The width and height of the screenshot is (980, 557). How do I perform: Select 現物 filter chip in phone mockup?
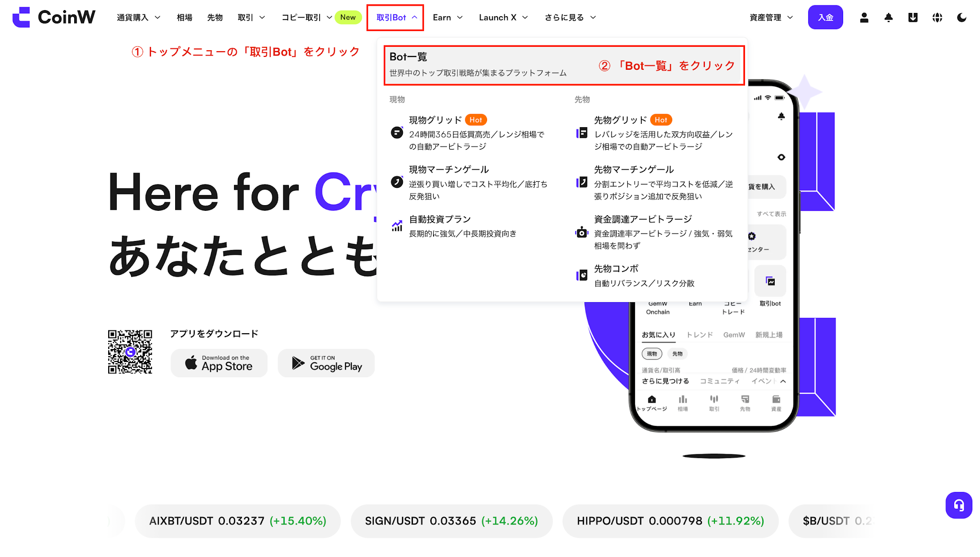[652, 354]
